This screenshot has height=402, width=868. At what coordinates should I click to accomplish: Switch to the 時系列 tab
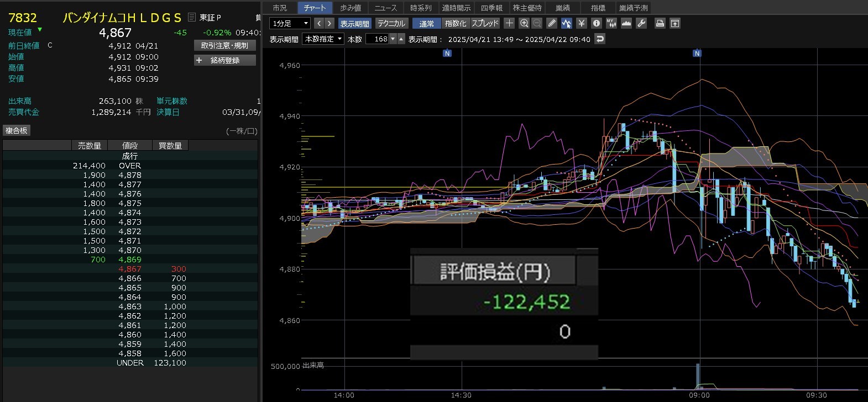click(x=421, y=8)
